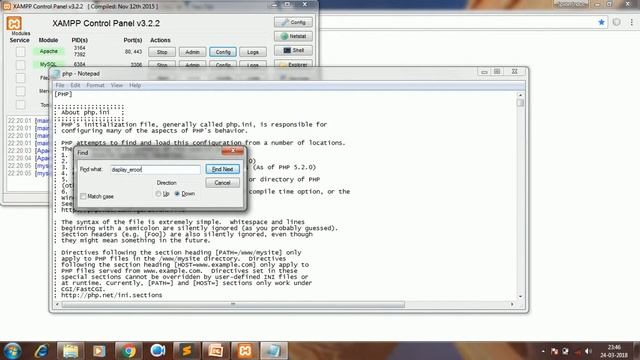
Task: Open Notepad File menu
Action: 60,85
